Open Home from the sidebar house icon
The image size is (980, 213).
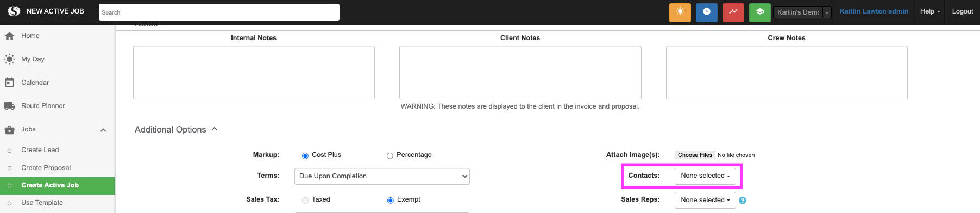pos(9,36)
